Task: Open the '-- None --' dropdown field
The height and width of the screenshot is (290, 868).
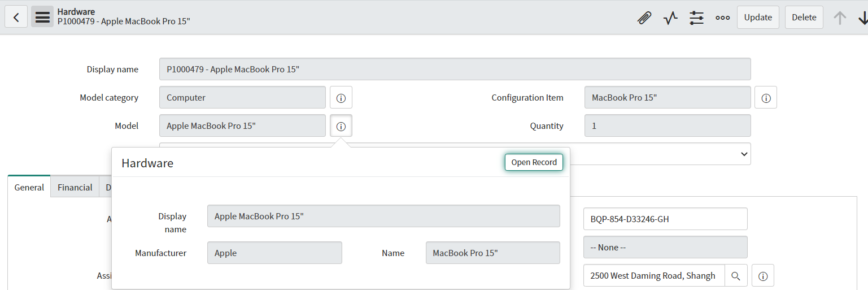Action: point(665,247)
